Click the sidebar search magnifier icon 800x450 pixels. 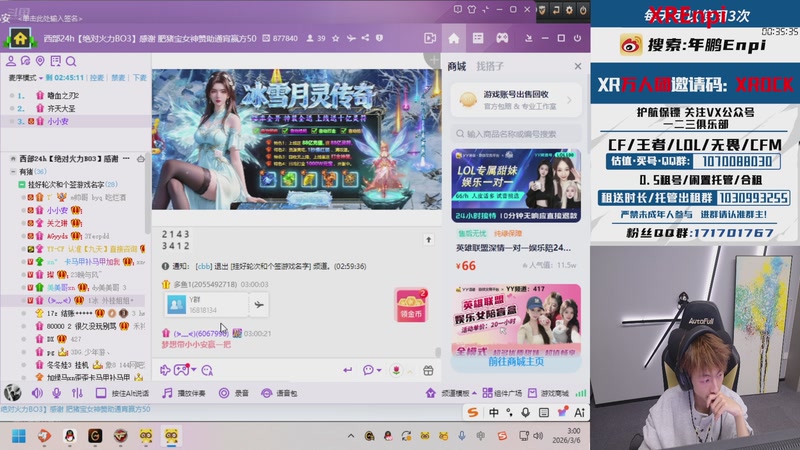click(x=71, y=62)
